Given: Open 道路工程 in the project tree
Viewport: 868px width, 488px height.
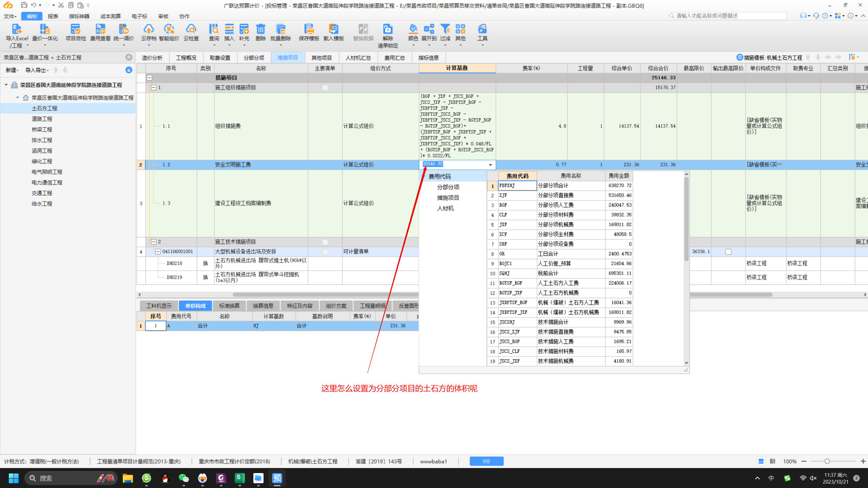Looking at the screenshot, I should pyautogui.click(x=42, y=119).
